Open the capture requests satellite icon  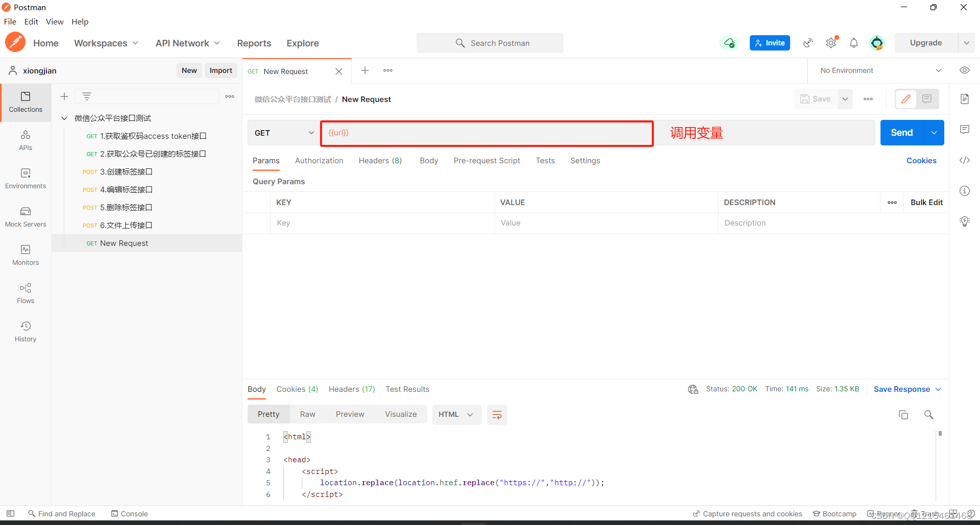click(808, 43)
